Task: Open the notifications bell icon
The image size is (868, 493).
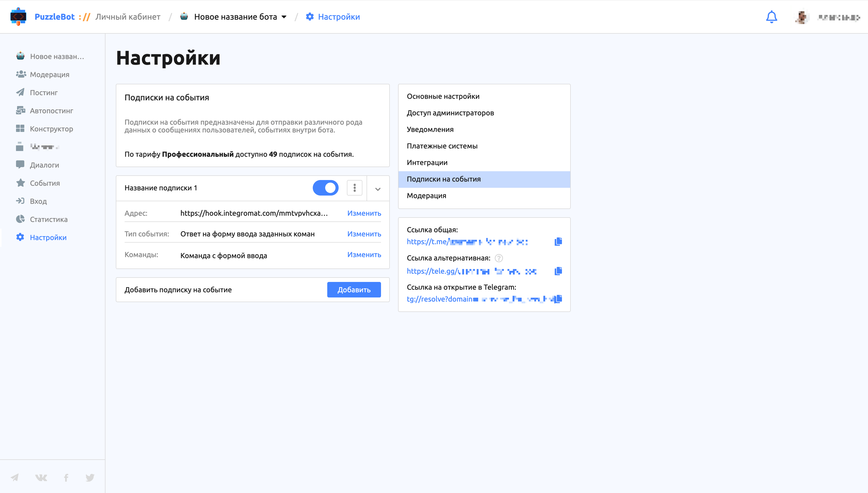Action: click(x=771, y=17)
